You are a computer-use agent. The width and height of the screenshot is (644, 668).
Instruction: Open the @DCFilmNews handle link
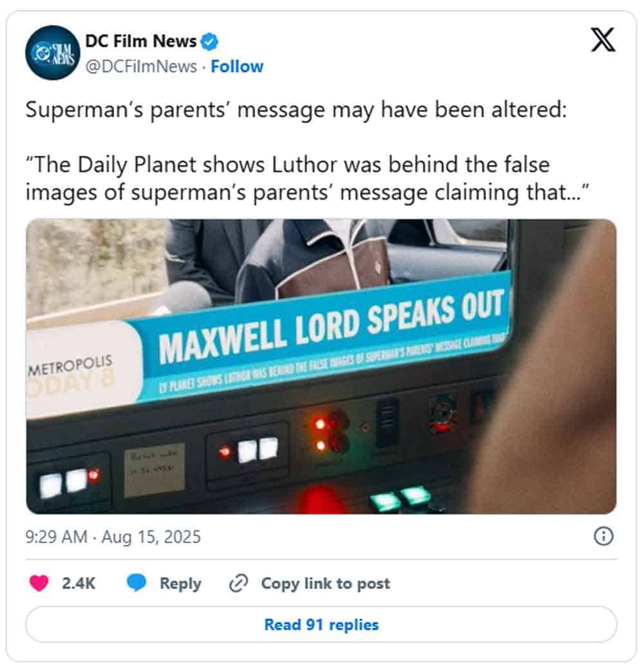(141, 66)
